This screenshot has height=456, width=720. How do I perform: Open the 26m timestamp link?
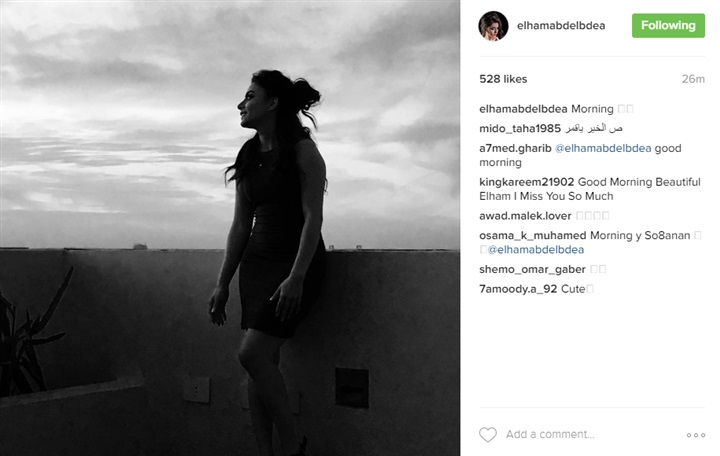[x=693, y=79]
